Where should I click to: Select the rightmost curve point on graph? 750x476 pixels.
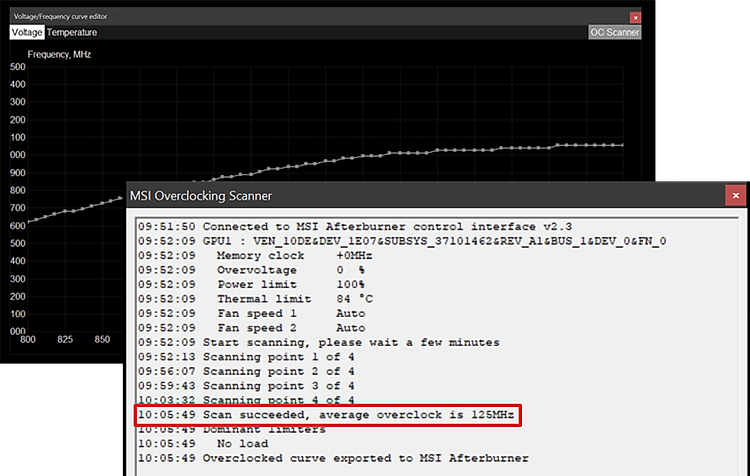[622, 145]
